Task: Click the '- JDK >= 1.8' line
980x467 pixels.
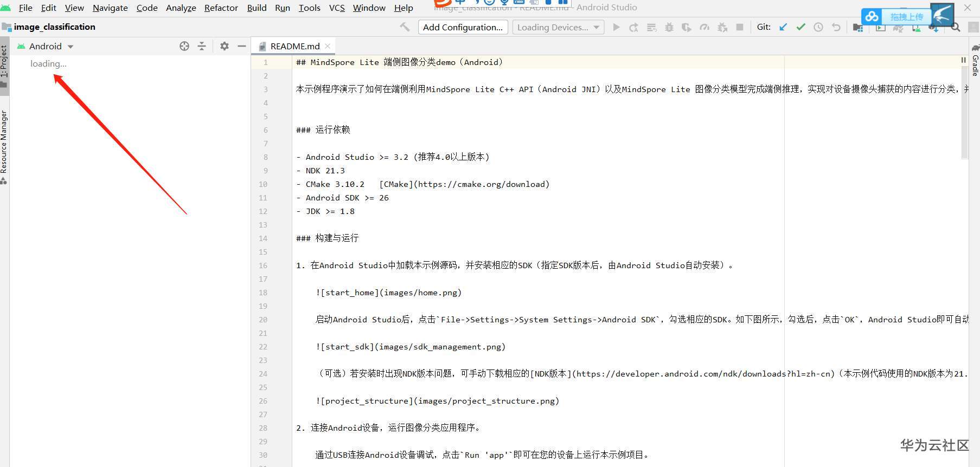Action: click(325, 211)
